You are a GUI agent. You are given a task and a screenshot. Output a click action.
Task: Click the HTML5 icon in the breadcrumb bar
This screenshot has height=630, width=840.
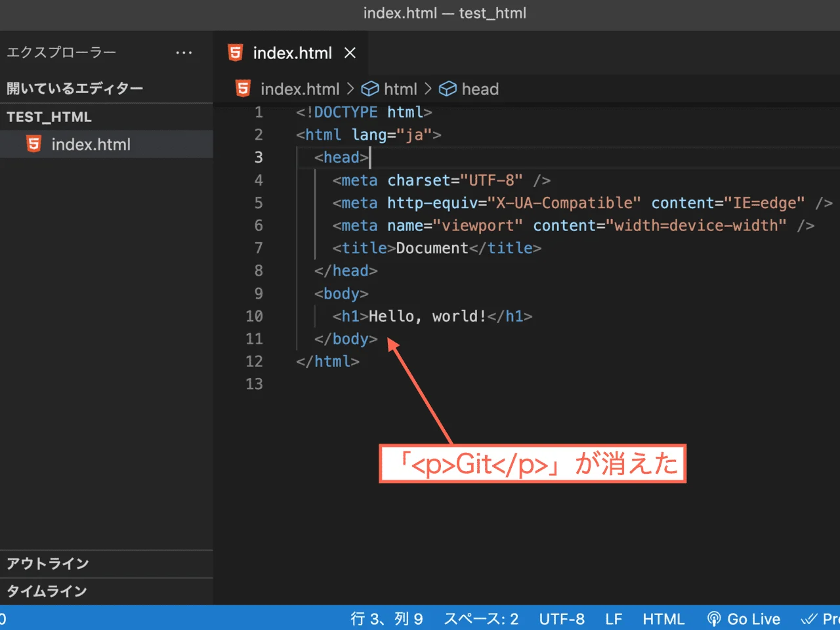tap(242, 88)
